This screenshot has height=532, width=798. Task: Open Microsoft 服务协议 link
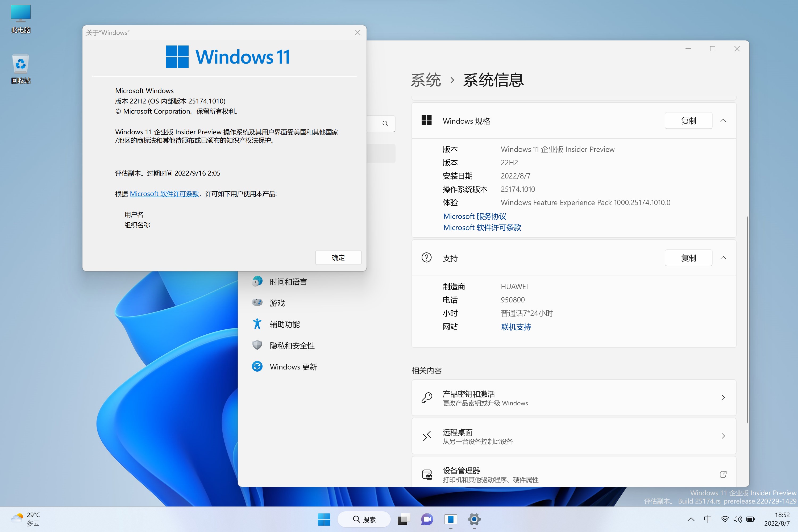[x=475, y=216]
